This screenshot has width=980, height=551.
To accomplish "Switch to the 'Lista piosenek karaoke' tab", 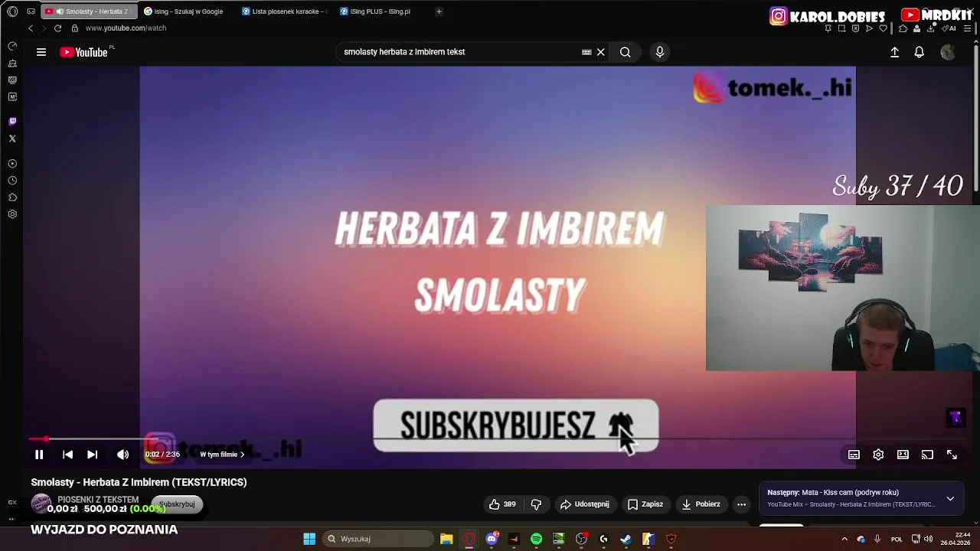I will [285, 11].
